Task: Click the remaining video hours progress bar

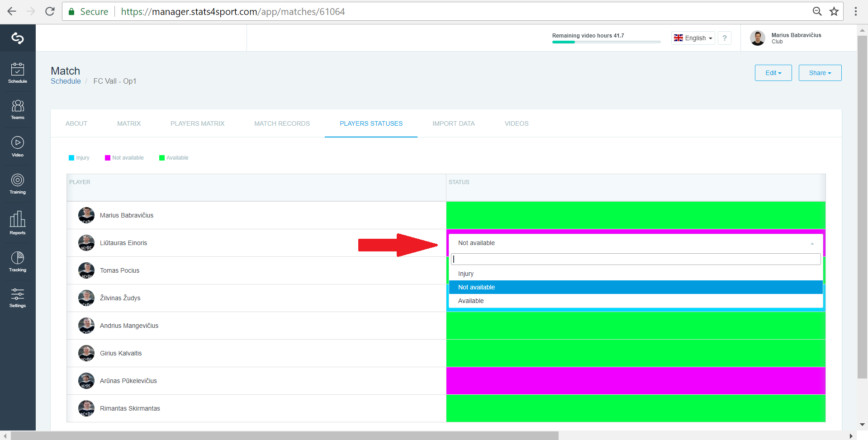Action: tap(606, 42)
